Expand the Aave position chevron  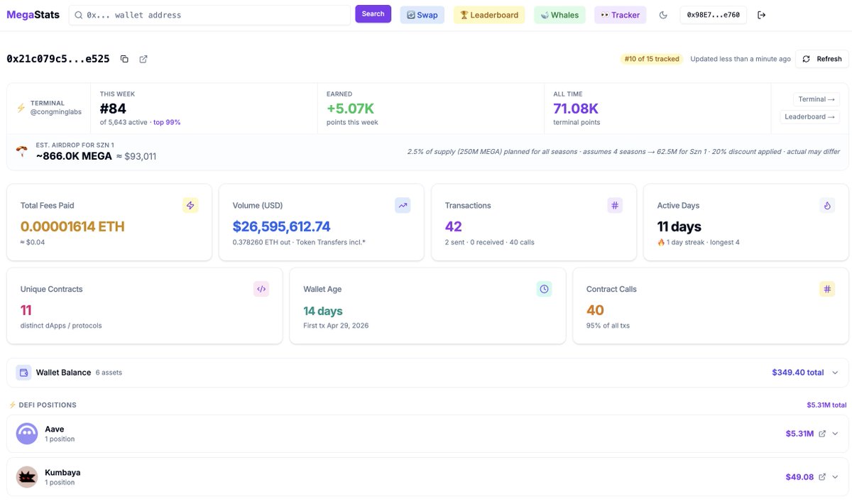pyautogui.click(x=835, y=434)
